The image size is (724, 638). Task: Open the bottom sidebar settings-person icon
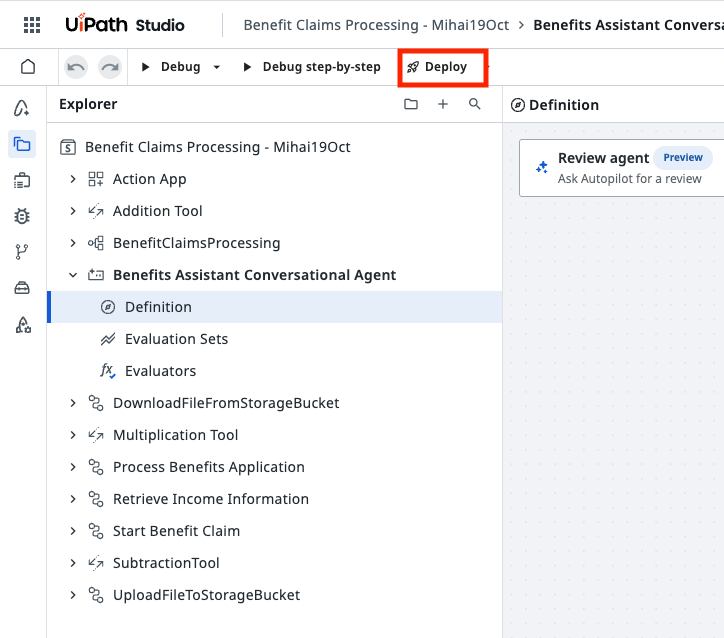(x=23, y=325)
